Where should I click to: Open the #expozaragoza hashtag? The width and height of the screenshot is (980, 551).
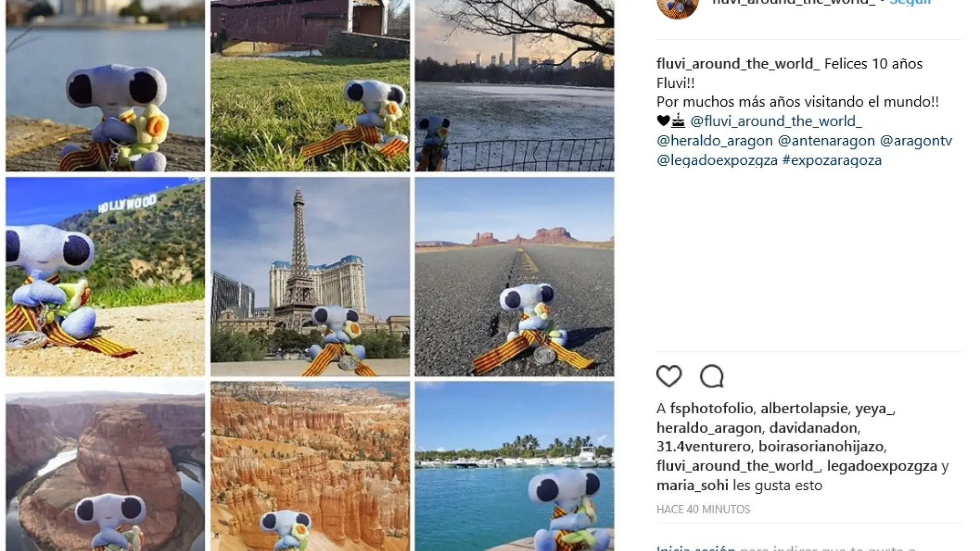point(832,160)
